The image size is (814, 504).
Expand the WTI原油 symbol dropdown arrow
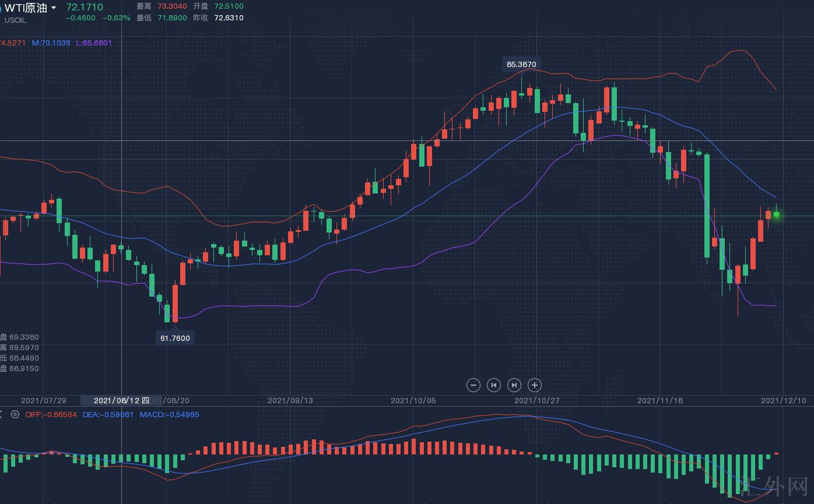pyautogui.click(x=54, y=8)
